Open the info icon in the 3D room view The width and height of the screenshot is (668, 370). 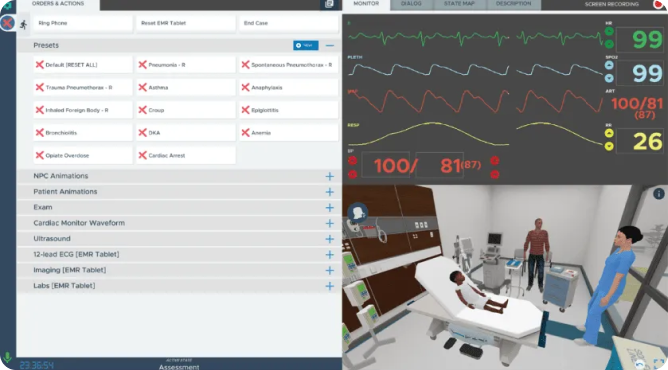(x=659, y=194)
